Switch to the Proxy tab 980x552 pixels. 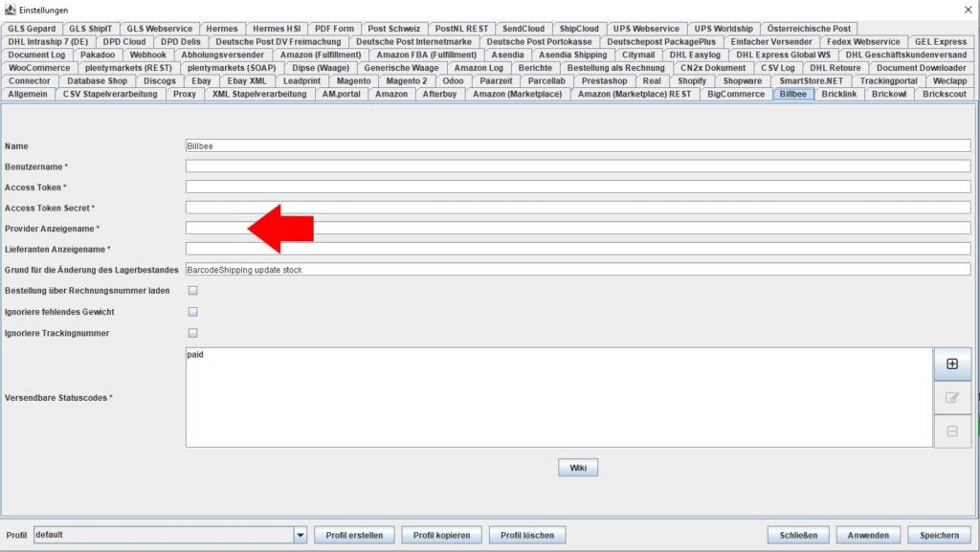[x=185, y=94]
